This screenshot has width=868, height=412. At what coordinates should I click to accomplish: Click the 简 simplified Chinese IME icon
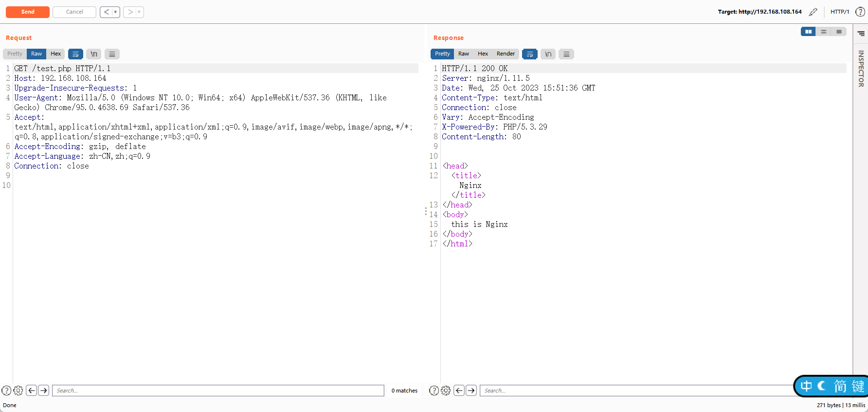[x=840, y=386]
